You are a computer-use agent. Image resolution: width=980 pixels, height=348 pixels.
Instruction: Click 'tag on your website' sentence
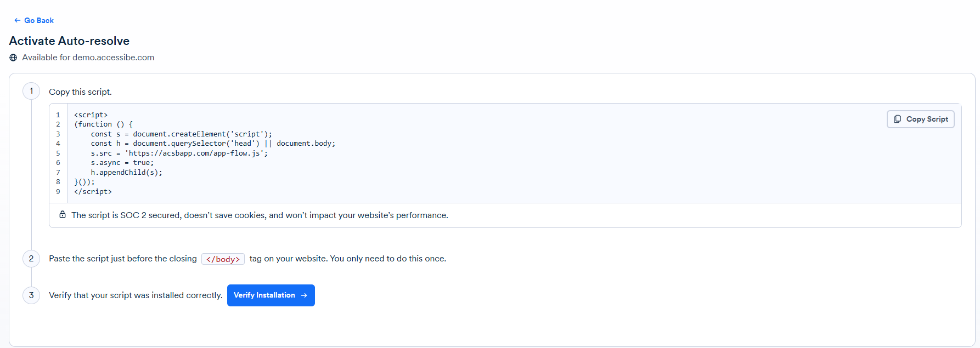pos(348,259)
